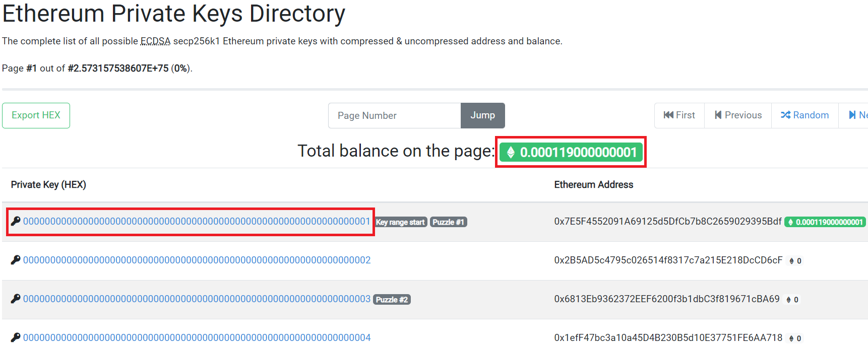This screenshot has width=868, height=346.
Task: Click the Private Key (HEX) column header
Action: coord(48,185)
